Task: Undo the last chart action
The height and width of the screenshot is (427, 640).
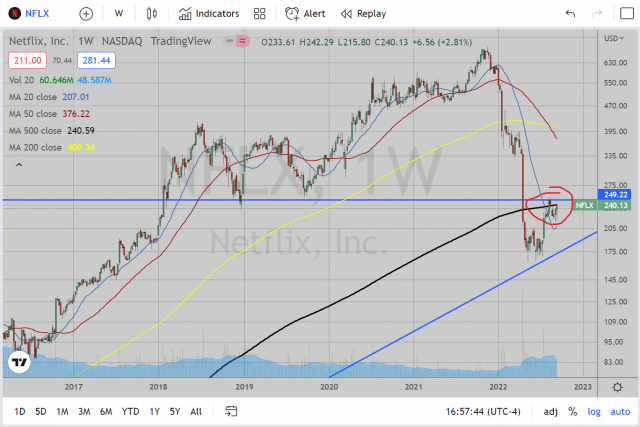Action: point(570,14)
